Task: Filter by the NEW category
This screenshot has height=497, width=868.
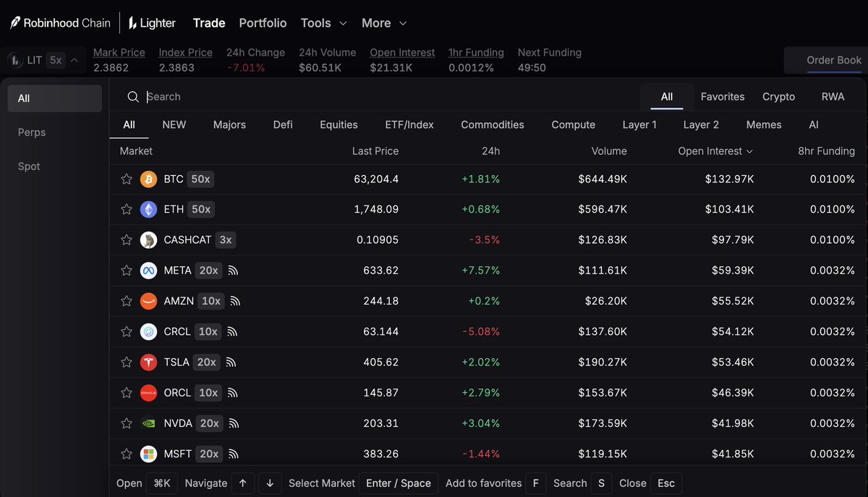Action: point(174,124)
